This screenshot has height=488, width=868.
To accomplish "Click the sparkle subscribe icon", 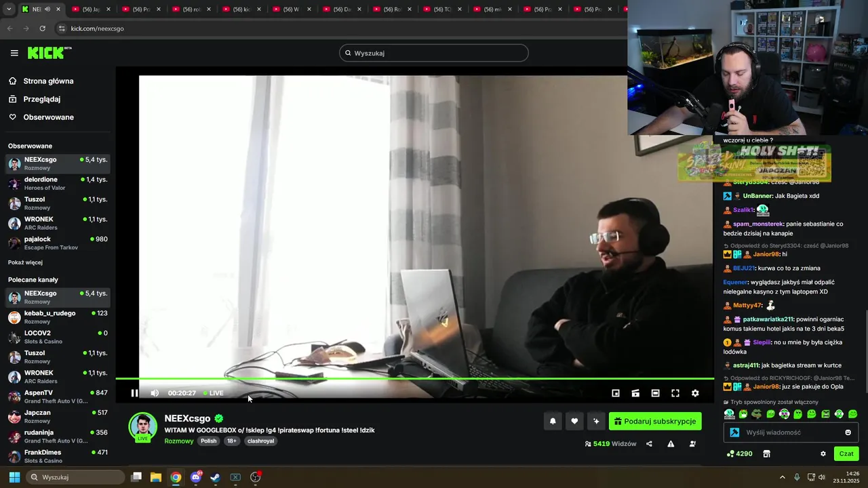I will 596,421.
